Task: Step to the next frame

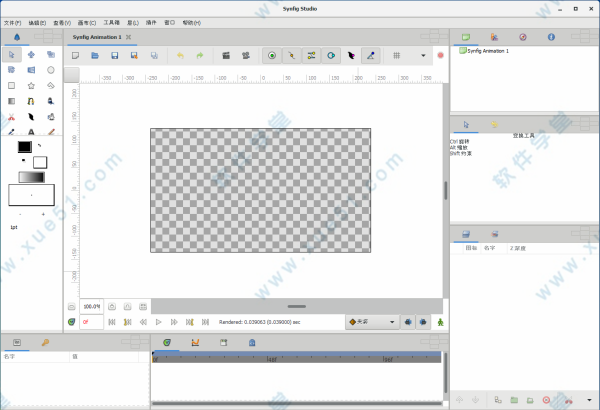Action: 174,322
